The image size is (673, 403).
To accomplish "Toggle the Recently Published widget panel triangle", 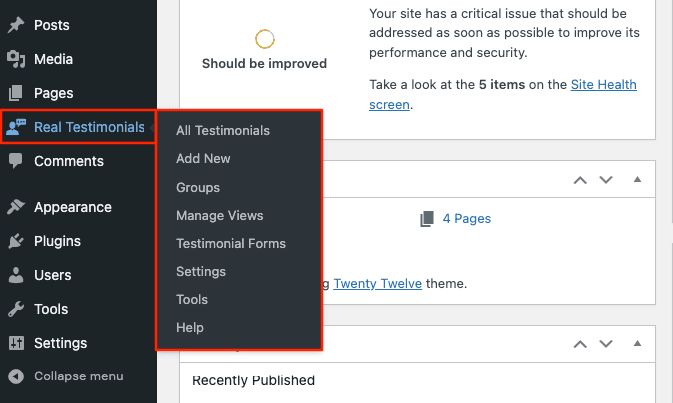I will pyautogui.click(x=637, y=343).
